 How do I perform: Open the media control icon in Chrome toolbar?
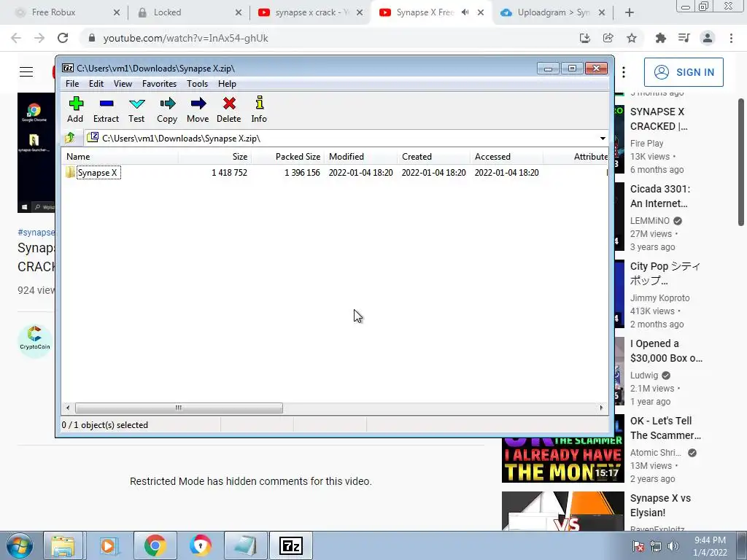click(684, 38)
